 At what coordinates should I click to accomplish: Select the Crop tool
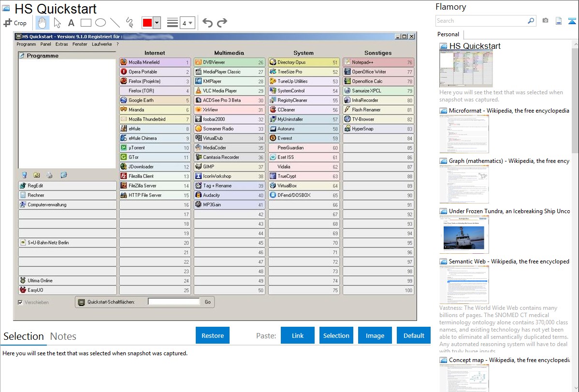pyautogui.click(x=15, y=23)
